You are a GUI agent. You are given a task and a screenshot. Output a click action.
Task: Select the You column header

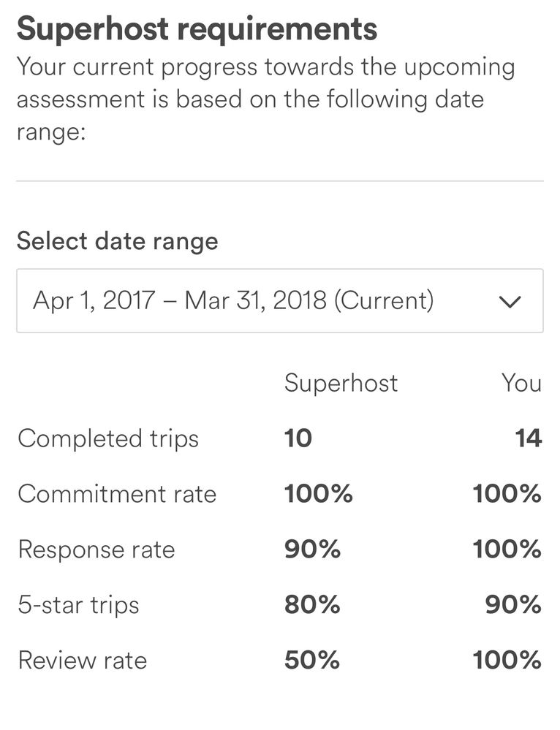[x=521, y=383]
